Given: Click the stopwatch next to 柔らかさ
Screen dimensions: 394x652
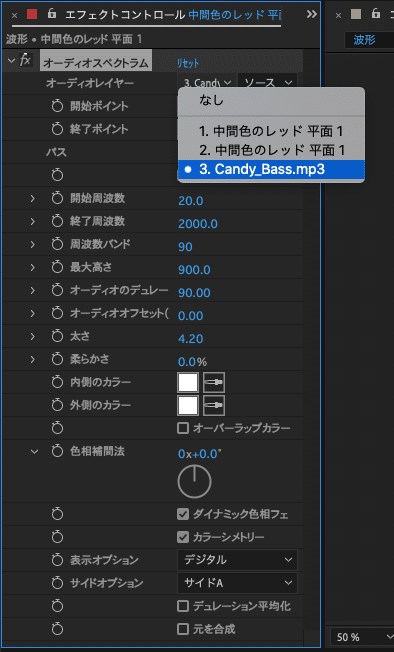Looking at the screenshot, I should point(57,359).
